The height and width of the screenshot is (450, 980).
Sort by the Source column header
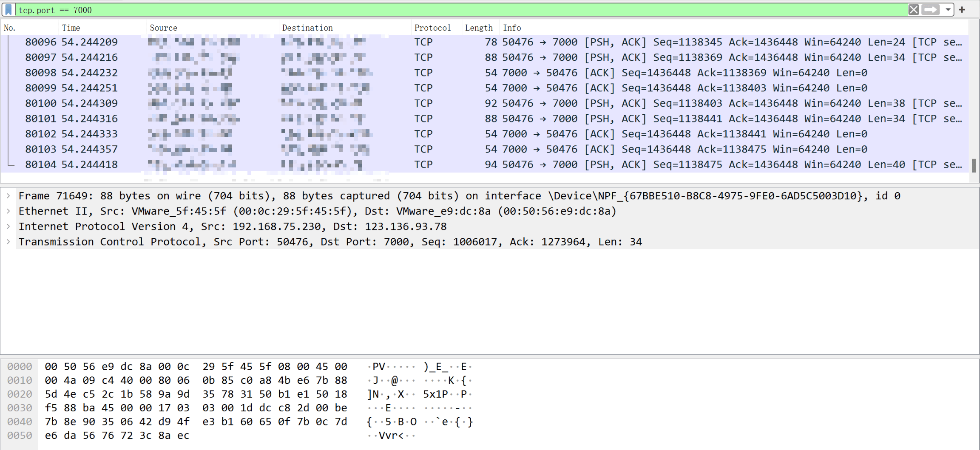coord(213,28)
